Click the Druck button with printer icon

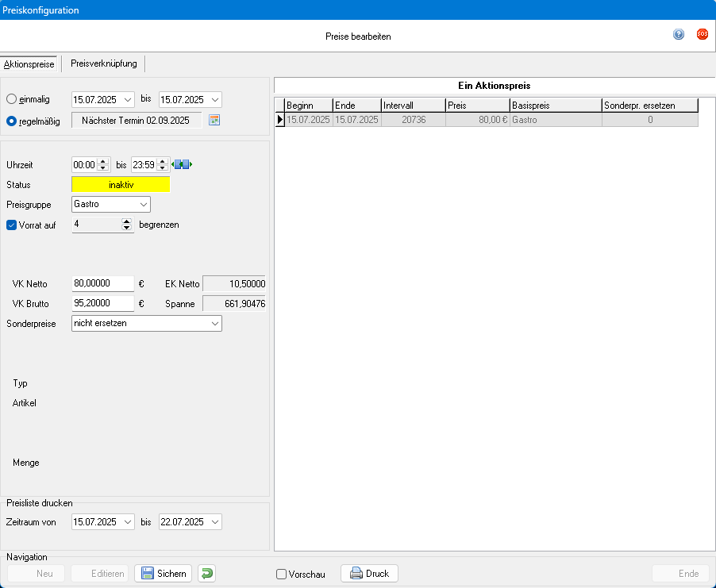pos(369,574)
